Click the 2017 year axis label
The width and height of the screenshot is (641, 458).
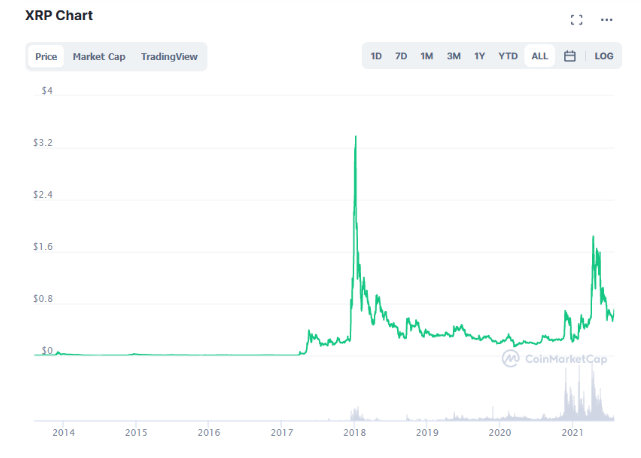tap(282, 433)
